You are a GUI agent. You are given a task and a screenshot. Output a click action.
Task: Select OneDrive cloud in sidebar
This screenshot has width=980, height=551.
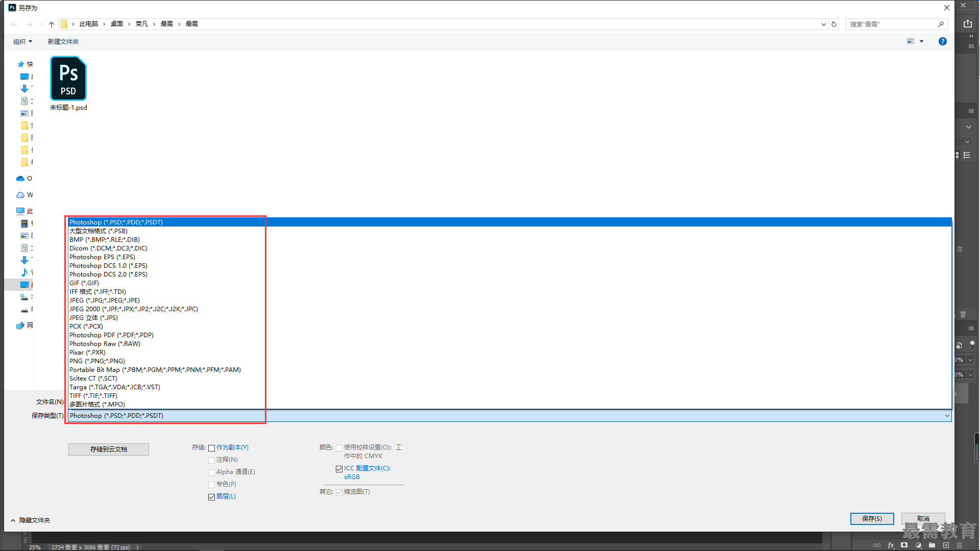tap(20, 179)
